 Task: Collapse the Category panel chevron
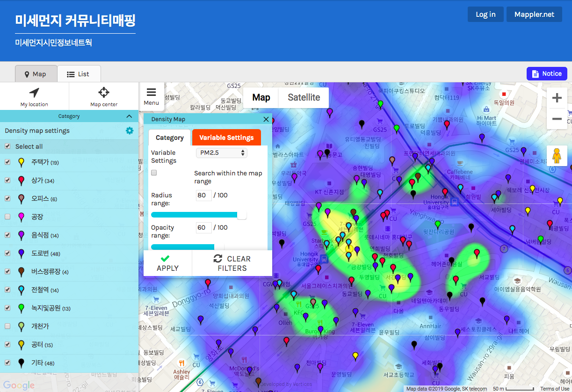(x=130, y=116)
